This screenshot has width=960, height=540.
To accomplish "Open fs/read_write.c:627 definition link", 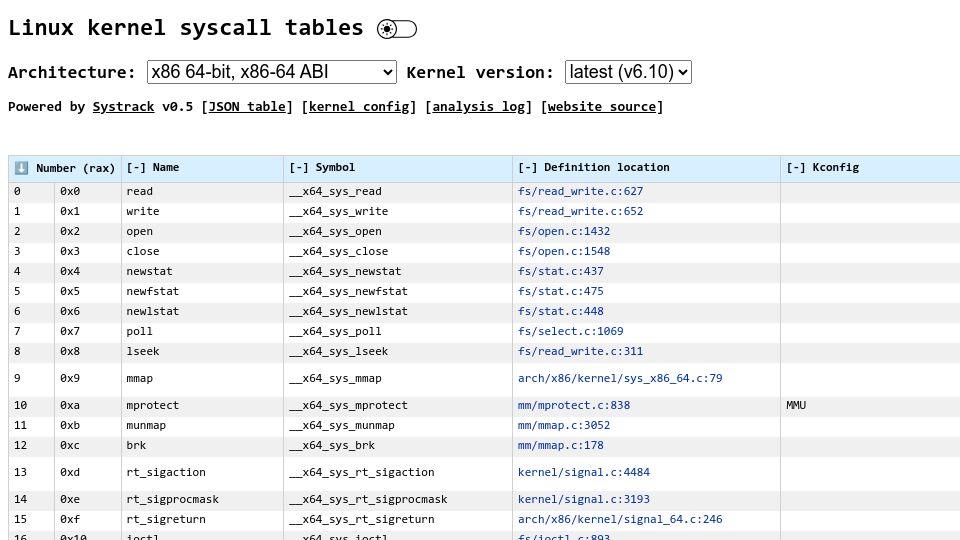I will point(580,191).
